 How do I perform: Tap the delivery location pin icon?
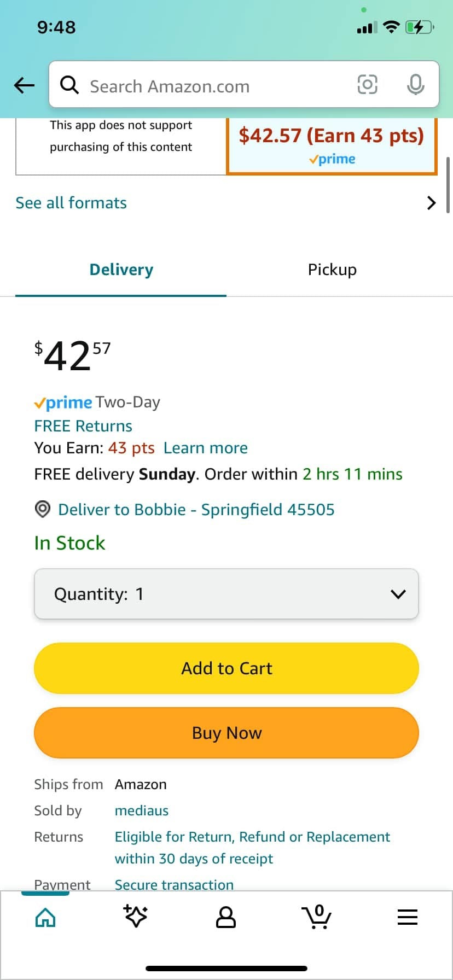pos(42,509)
